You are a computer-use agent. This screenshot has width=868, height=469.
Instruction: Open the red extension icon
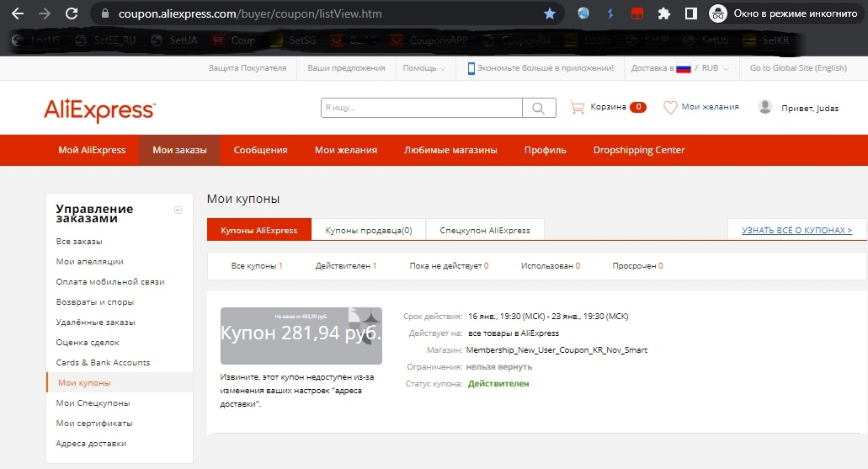tap(637, 13)
